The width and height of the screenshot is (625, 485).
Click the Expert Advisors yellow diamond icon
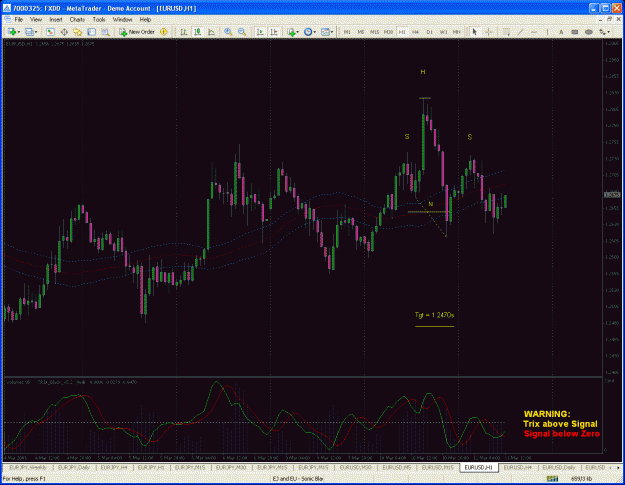[x=163, y=32]
